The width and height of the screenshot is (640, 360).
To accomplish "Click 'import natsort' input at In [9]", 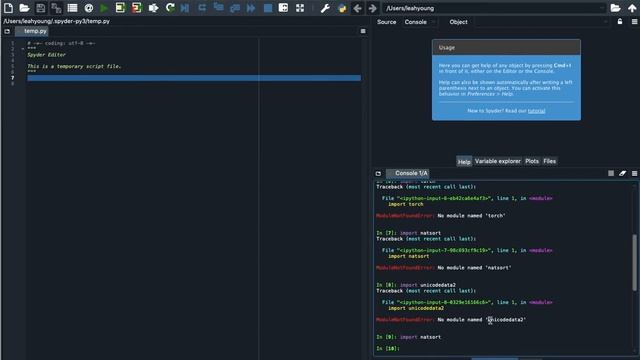I will point(420,337).
